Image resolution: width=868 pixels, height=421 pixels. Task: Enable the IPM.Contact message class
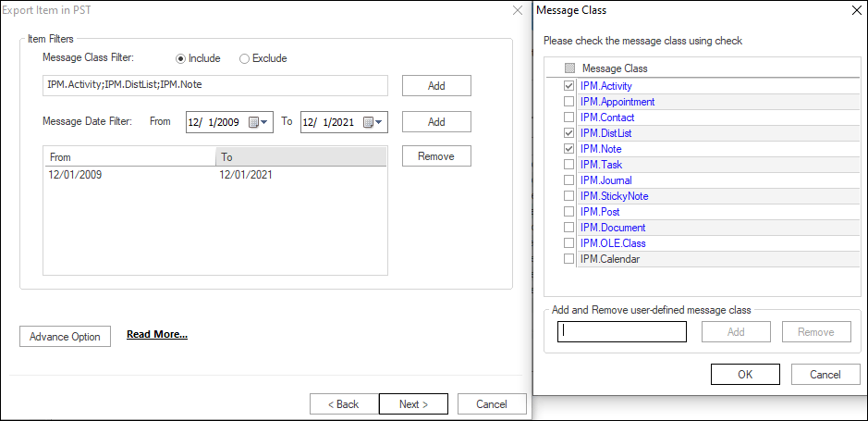[569, 118]
